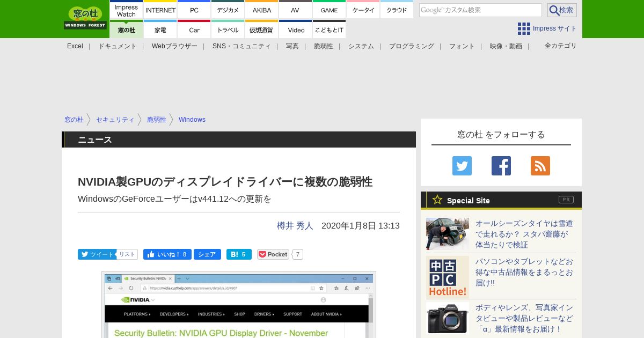
Task: Go to the 写真 category
Action: [x=292, y=46]
